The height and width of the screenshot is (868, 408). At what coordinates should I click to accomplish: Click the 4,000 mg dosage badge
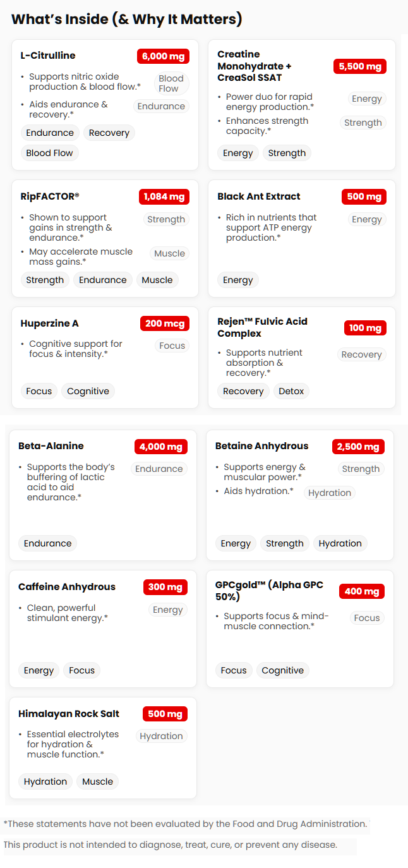point(161,447)
